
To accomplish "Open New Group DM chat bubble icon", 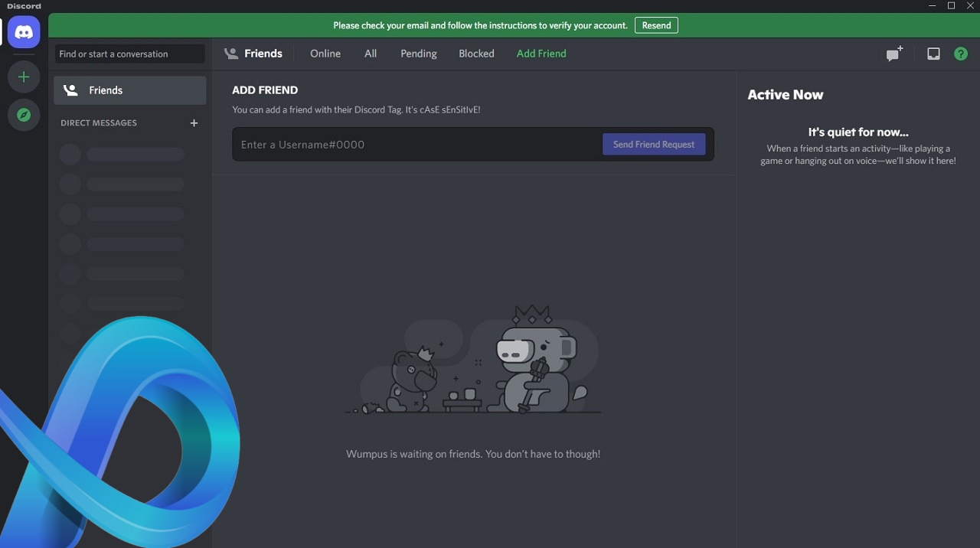I will (x=894, y=54).
